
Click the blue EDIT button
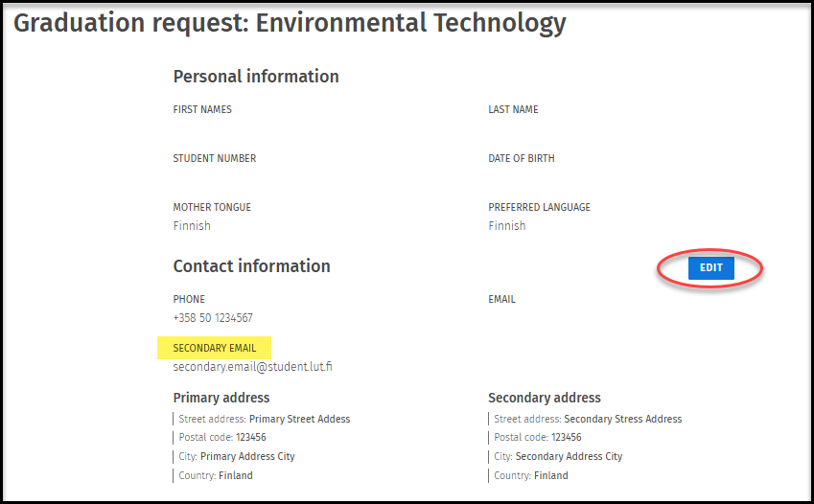710,268
